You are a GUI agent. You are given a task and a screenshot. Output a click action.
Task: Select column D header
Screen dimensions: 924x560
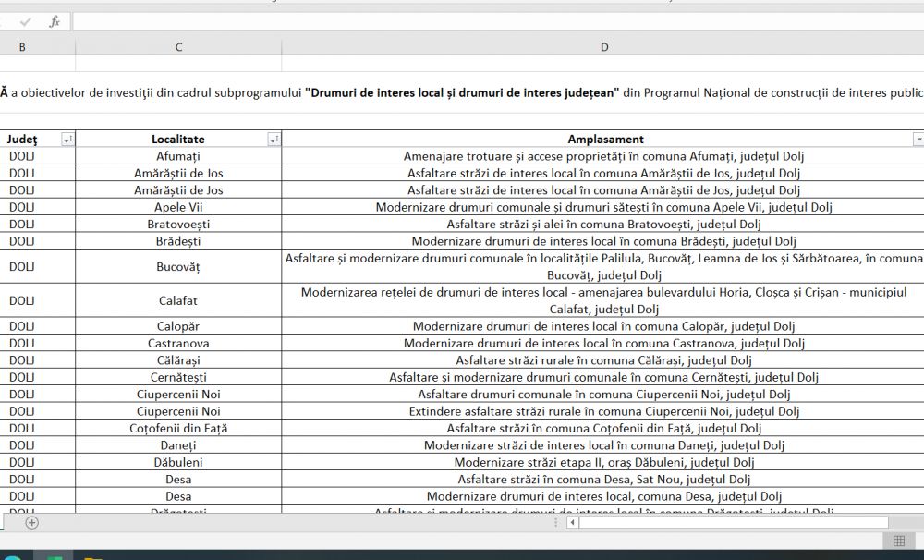tap(604, 47)
